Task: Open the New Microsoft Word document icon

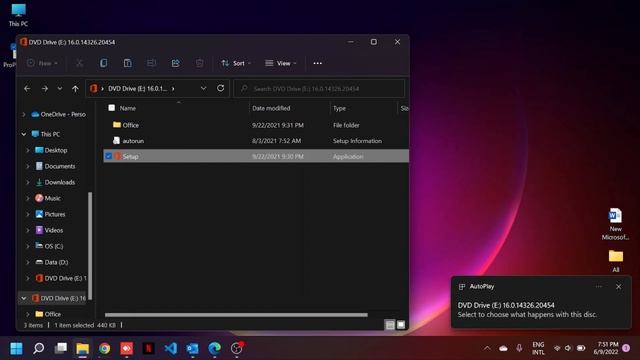Action: click(615, 224)
